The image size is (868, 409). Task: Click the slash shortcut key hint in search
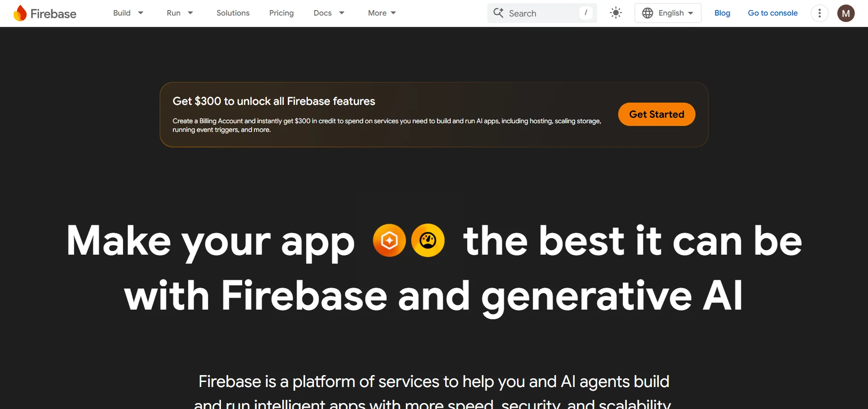[x=586, y=13]
